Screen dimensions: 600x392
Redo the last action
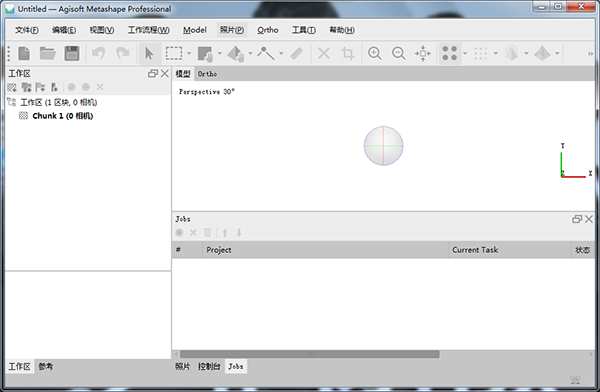(123, 53)
